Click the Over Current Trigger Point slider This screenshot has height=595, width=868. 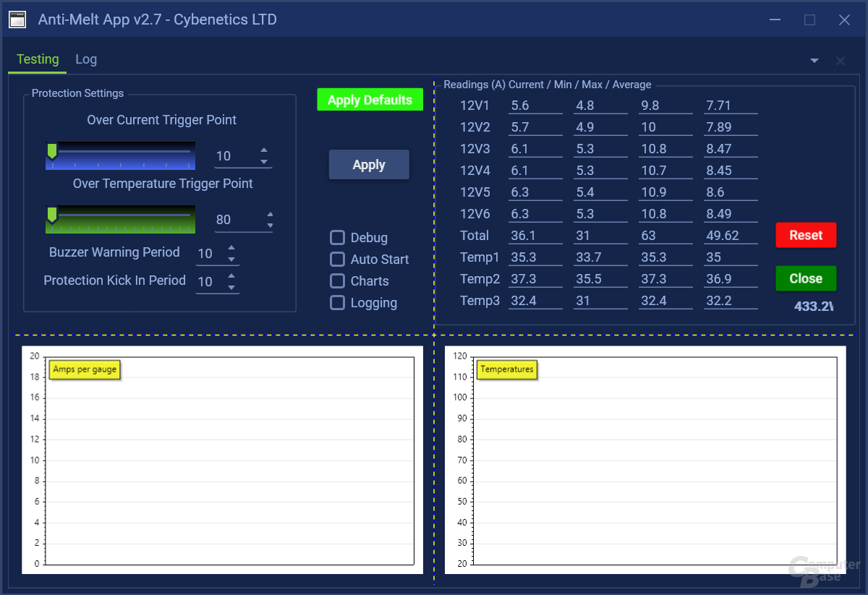(x=120, y=155)
